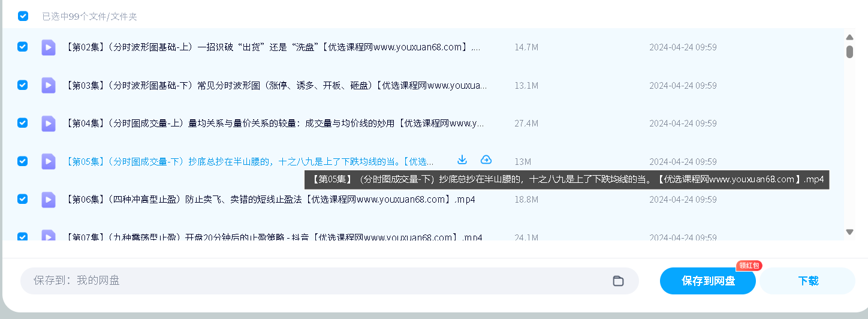The image size is (868, 319).
Task: Click download icon on 第05集 row
Action: (x=462, y=160)
